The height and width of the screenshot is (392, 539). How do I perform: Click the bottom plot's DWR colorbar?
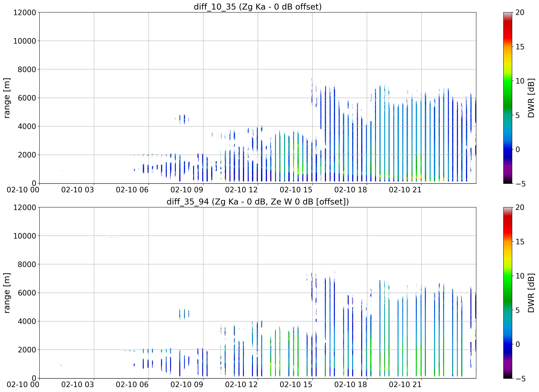[x=508, y=293]
